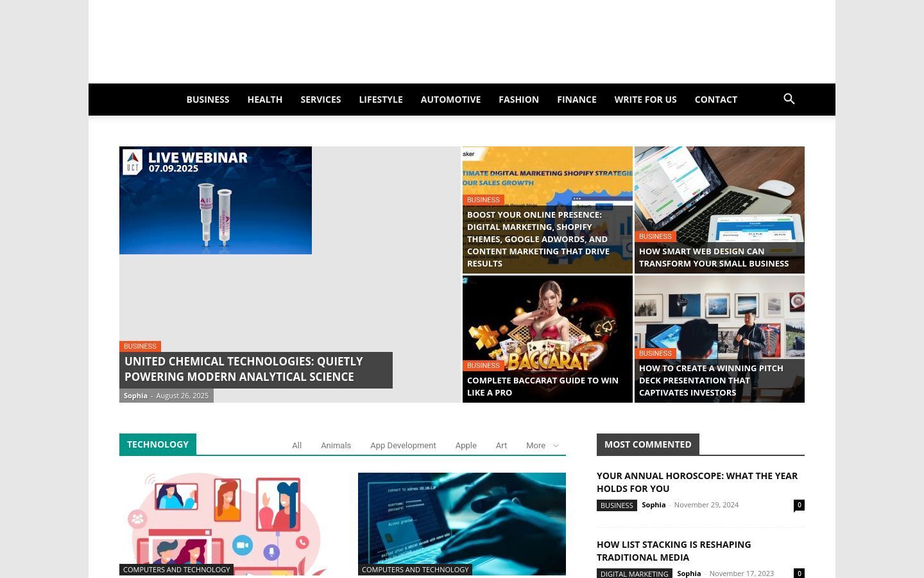Viewport: 924px width, 578px height.
Task: Choose Automotive from main navigation
Action: click(450, 100)
